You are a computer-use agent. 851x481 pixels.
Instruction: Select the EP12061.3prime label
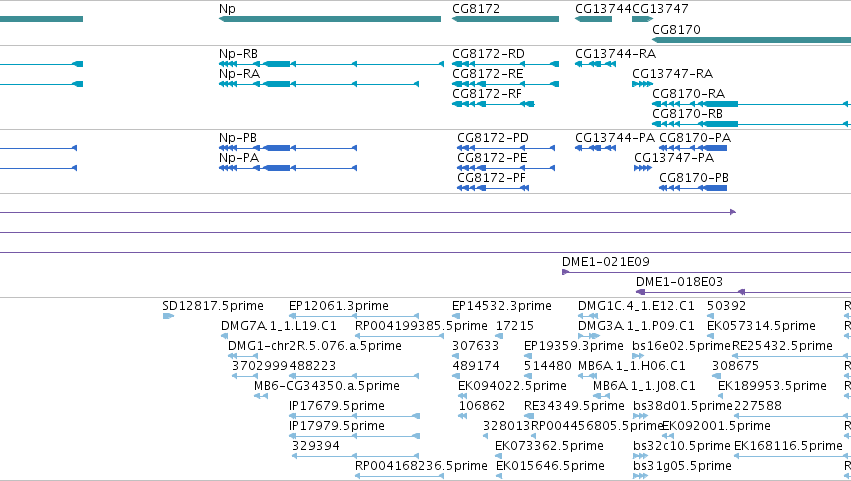(339, 306)
